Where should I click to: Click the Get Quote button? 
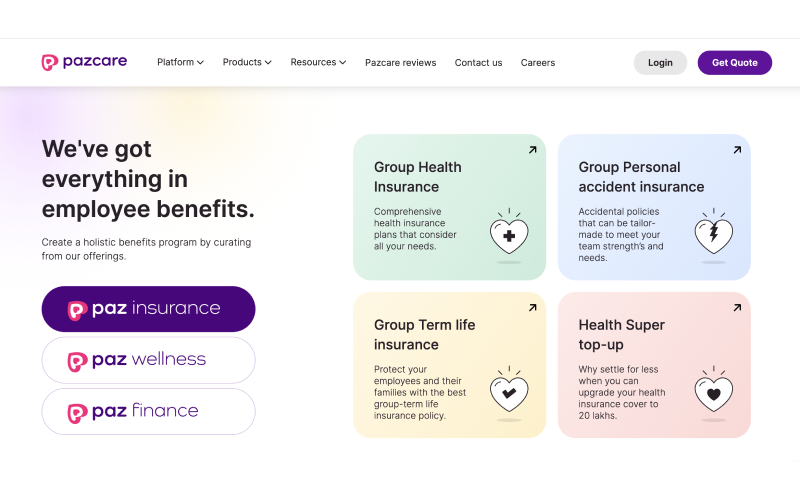pyautogui.click(x=735, y=63)
